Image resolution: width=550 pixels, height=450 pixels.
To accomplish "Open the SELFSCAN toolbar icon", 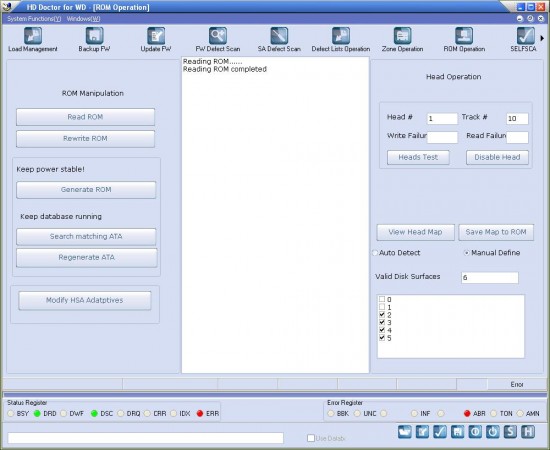I will 525,40.
